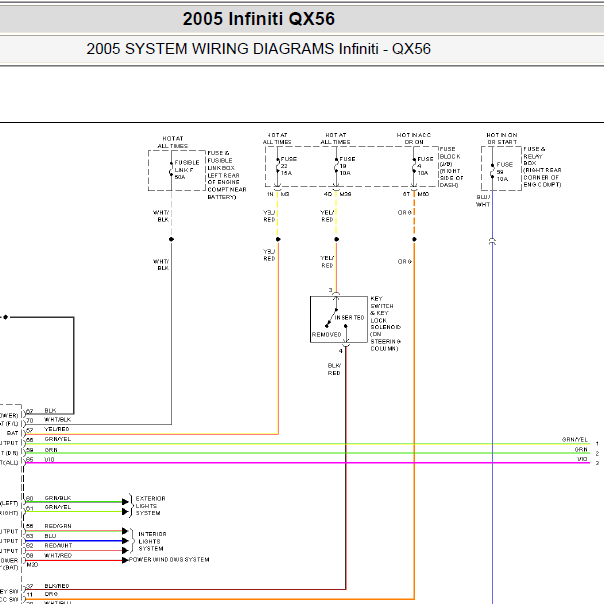Image resolution: width=604 pixels, height=604 pixels.
Task: Click the 'YEL/RED' wire label at pin 57
Action: click(x=57, y=429)
